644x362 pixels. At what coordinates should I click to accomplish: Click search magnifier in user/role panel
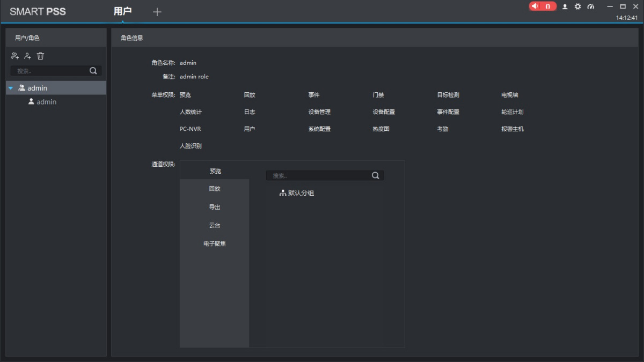point(93,71)
